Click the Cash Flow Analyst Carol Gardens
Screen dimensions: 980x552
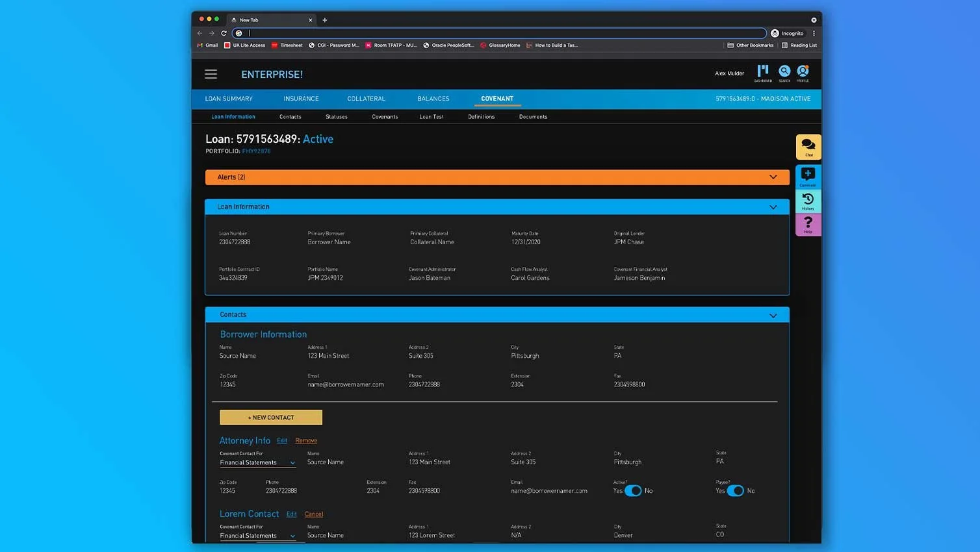[x=530, y=278]
